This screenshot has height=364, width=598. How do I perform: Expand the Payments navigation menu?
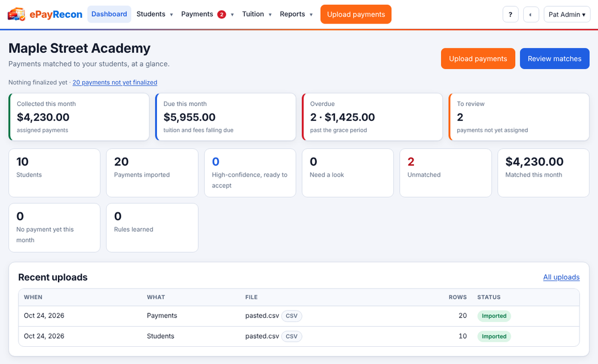click(207, 14)
